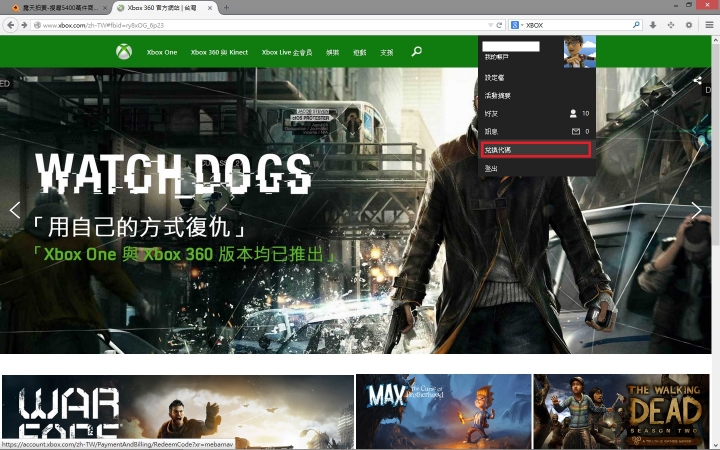
Task: Click the 用自己的方式復仇 tagline
Action: click(139, 226)
